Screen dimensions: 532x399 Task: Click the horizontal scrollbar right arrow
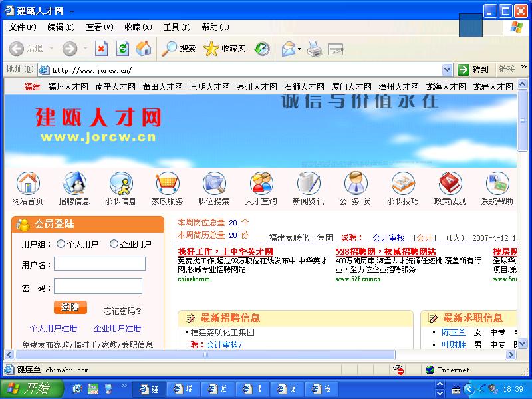(x=511, y=355)
